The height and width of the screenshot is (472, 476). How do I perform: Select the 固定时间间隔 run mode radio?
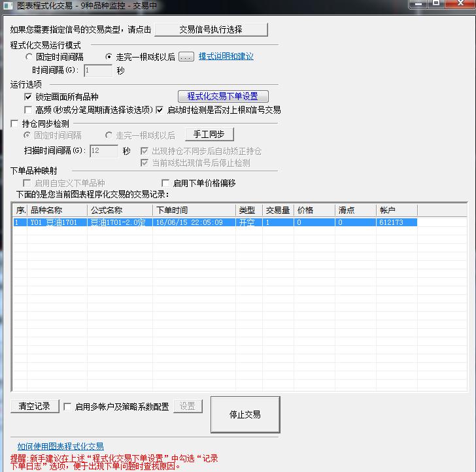point(29,57)
